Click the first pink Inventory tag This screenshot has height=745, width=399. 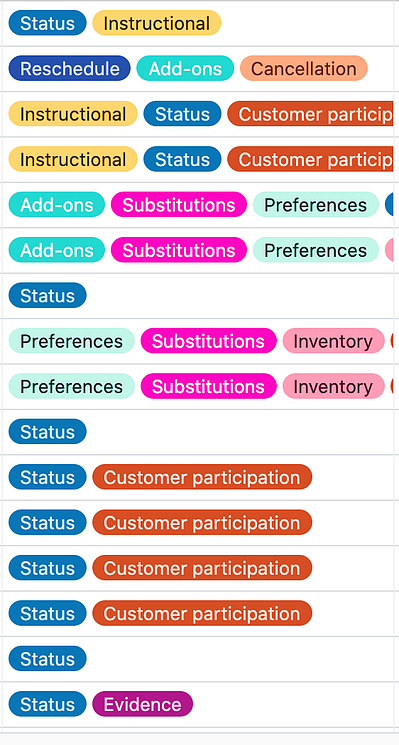click(x=333, y=341)
